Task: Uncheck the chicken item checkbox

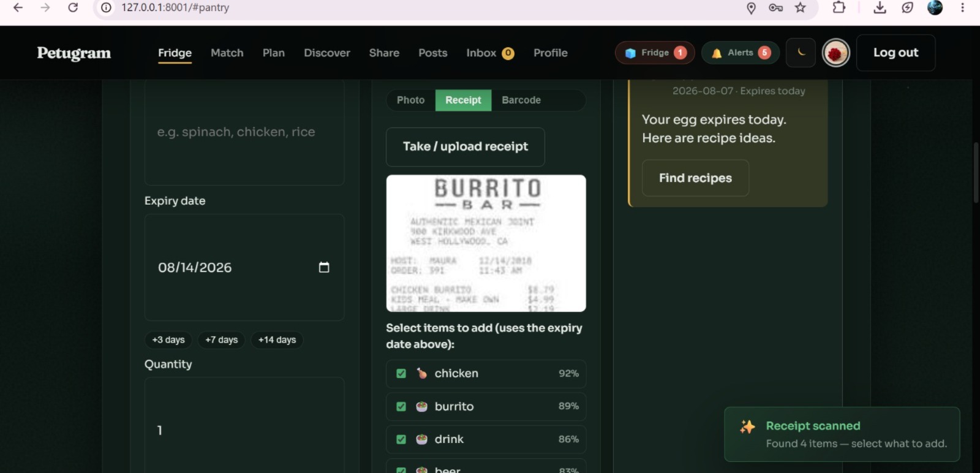Action: [x=401, y=374]
